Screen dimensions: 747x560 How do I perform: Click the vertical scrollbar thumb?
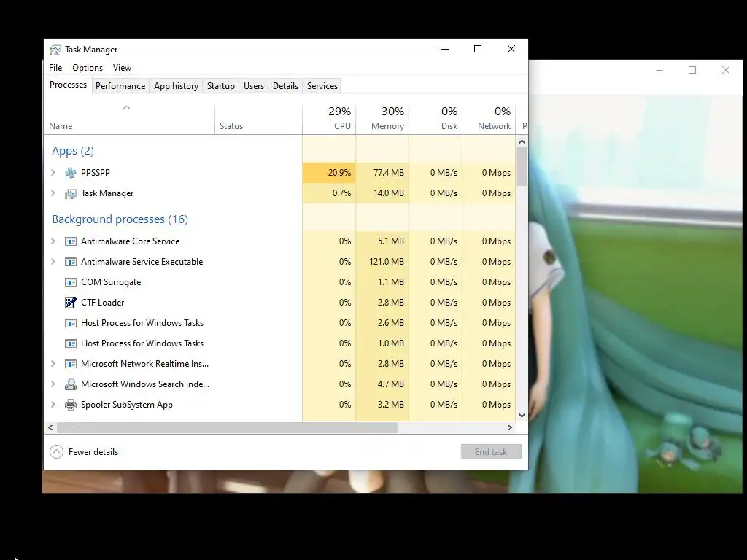pyautogui.click(x=522, y=166)
